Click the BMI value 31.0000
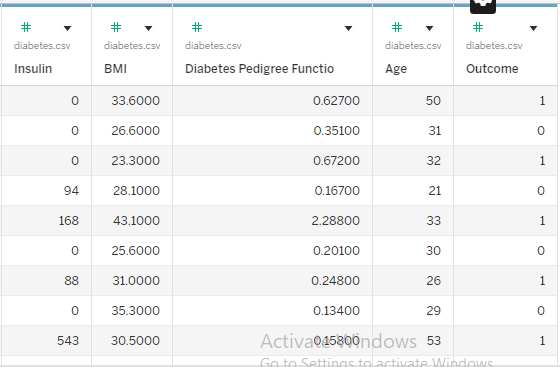 [136, 281]
